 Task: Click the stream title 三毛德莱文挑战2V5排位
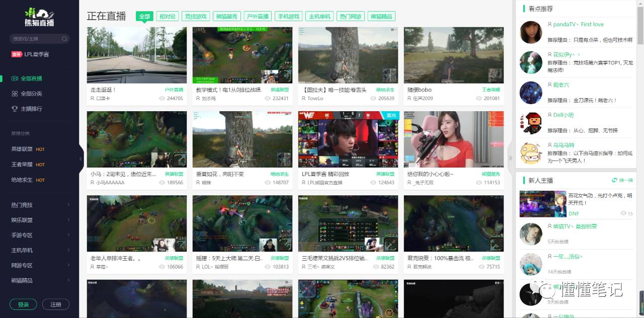point(335,258)
